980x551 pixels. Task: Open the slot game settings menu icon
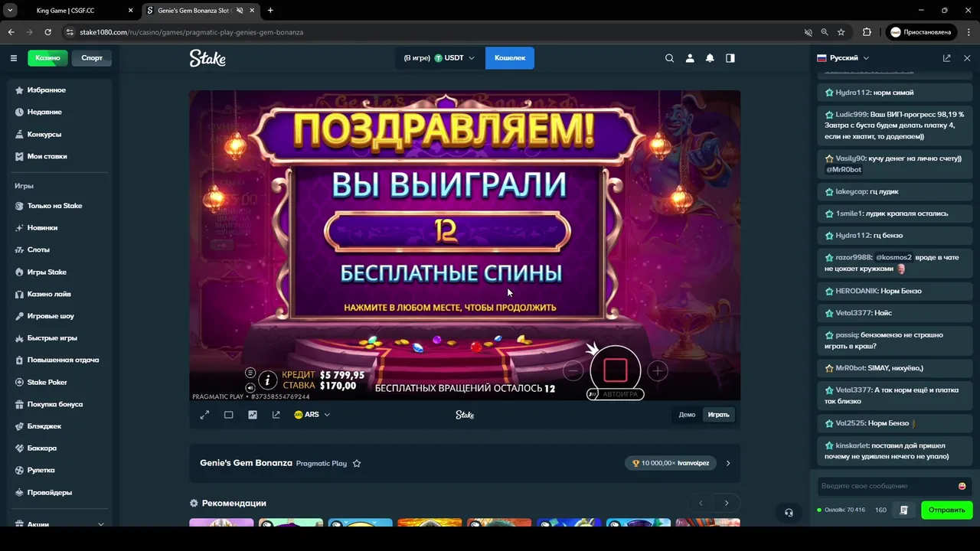point(250,373)
